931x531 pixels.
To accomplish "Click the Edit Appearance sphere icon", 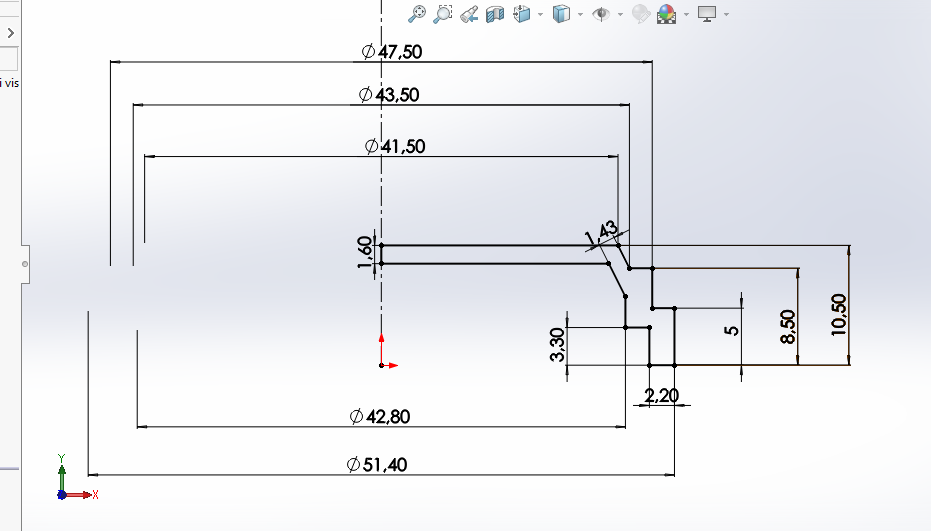I will tap(641, 14).
